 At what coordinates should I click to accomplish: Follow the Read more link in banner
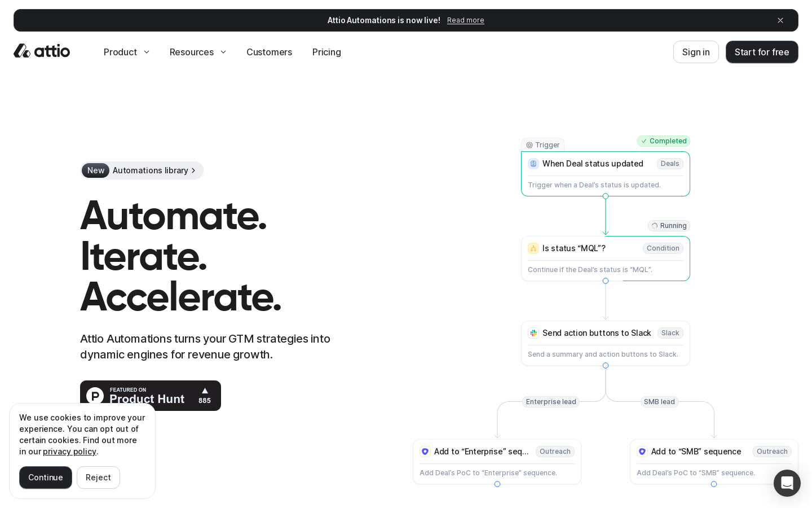tap(465, 20)
